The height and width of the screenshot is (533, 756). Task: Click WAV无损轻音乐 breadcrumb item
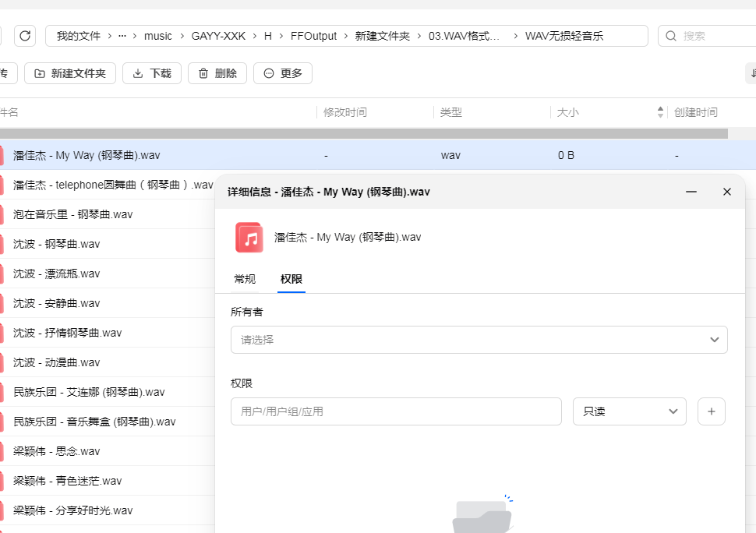coord(564,36)
